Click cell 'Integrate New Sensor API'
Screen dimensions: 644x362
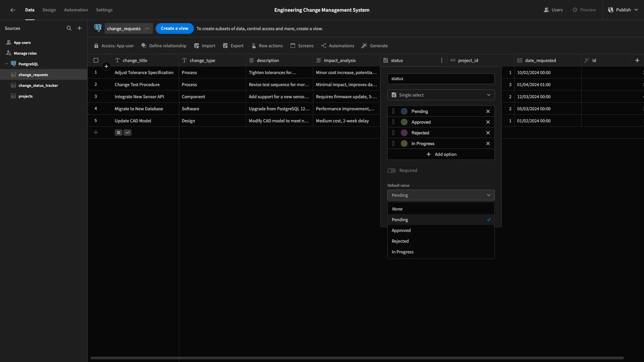[145, 97]
